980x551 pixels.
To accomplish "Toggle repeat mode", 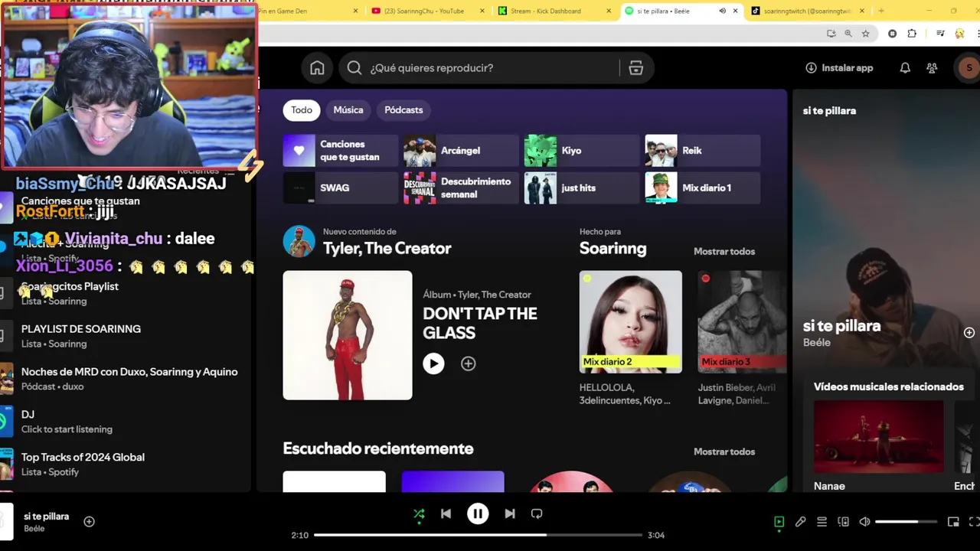I will 537,514.
